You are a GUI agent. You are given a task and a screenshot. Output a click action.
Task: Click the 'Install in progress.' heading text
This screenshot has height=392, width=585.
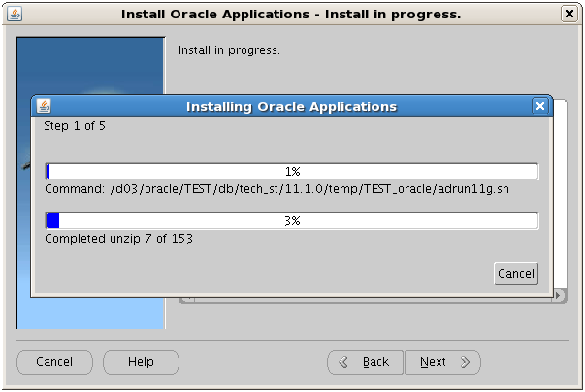(x=229, y=50)
